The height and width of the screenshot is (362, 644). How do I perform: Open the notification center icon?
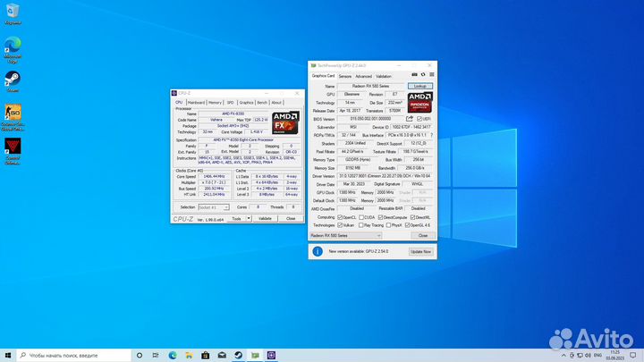pyautogui.click(x=633, y=355)
